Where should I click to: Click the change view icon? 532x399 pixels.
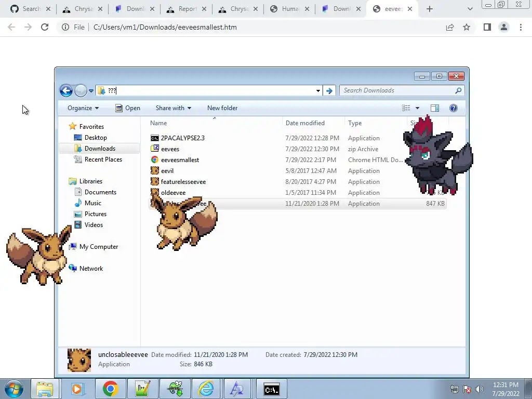tap(406, 108)
